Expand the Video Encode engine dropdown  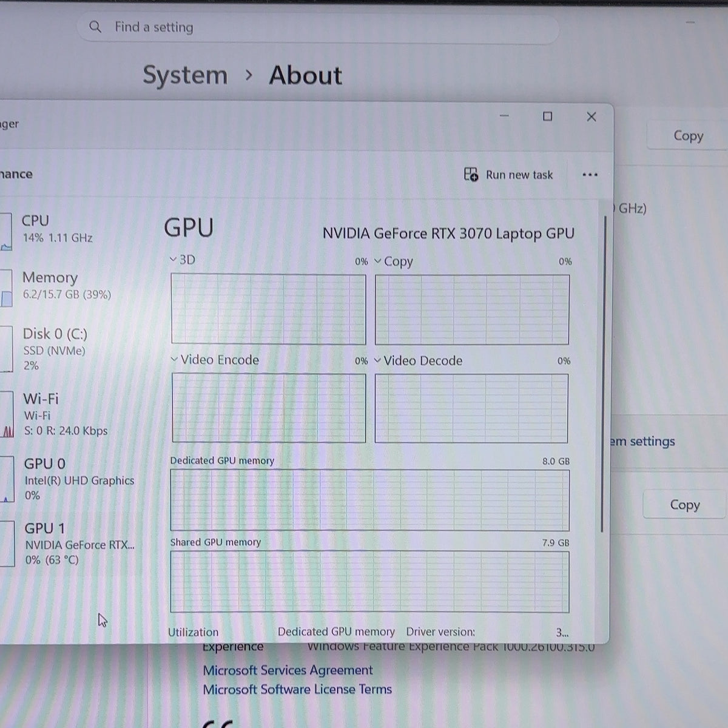click(174, 360)
